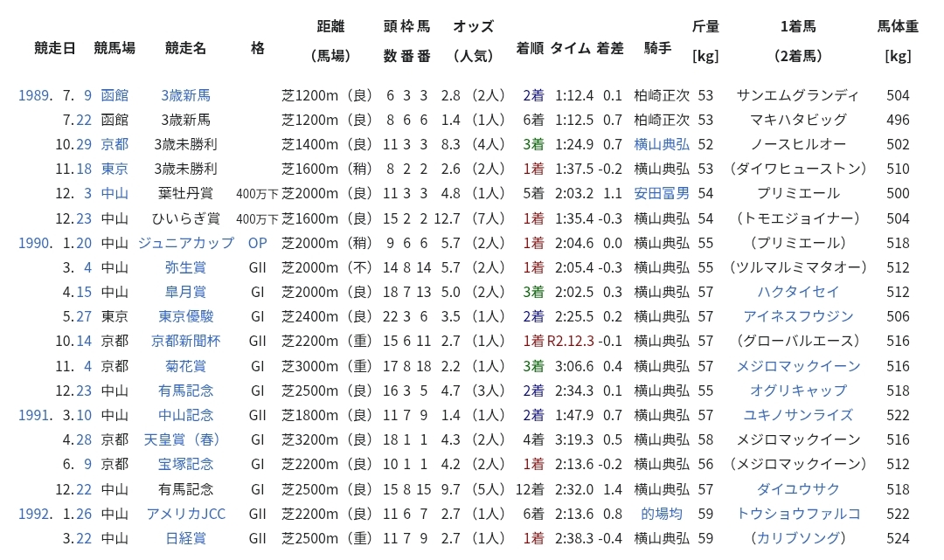Click the トウショウファルコ horse link
The image size is (944, 560).
click(798, 514)
